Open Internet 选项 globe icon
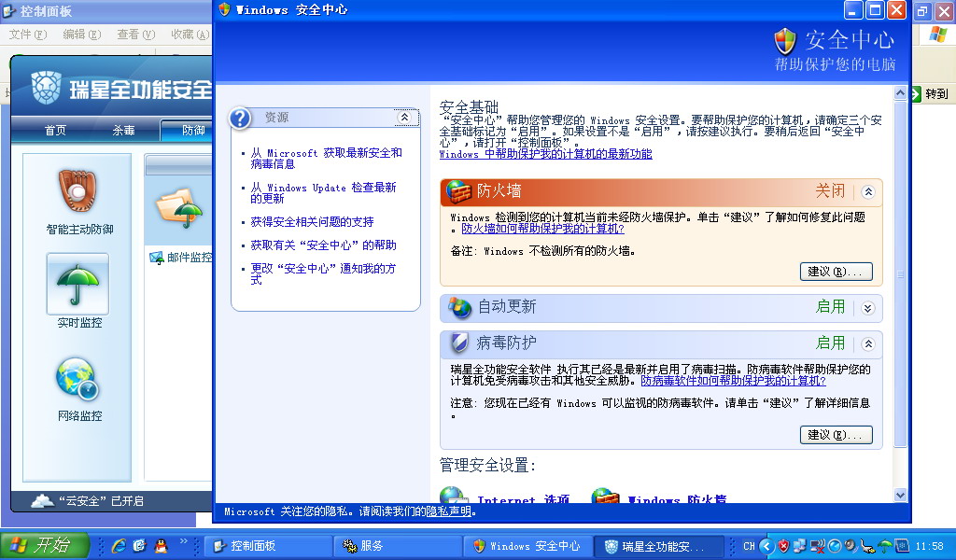956x560 pixels. pos(453,495)
